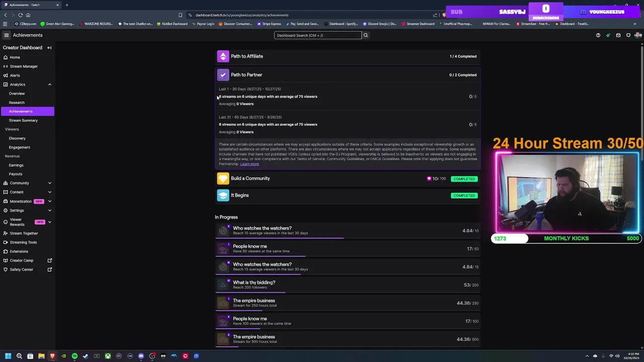Open the user avatar menu
This screenshot has width=644, height=362.
click(x=638, y=35)
